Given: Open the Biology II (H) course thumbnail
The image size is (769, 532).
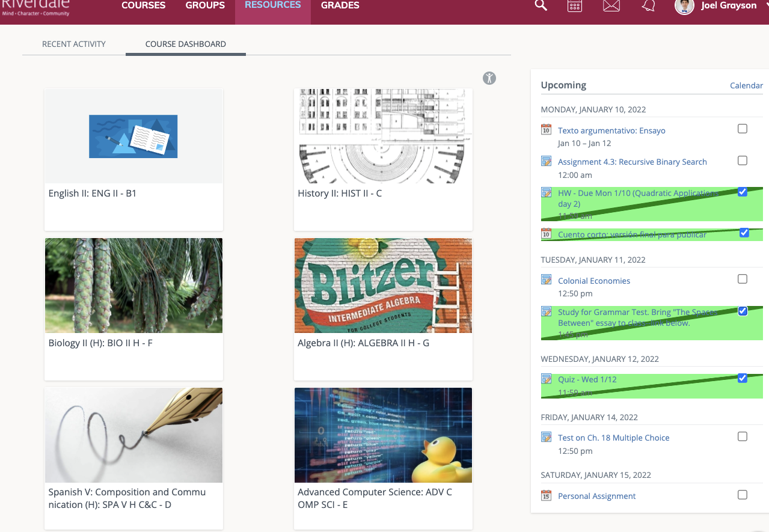Looking at the screenshot, I should coord(133,286).
